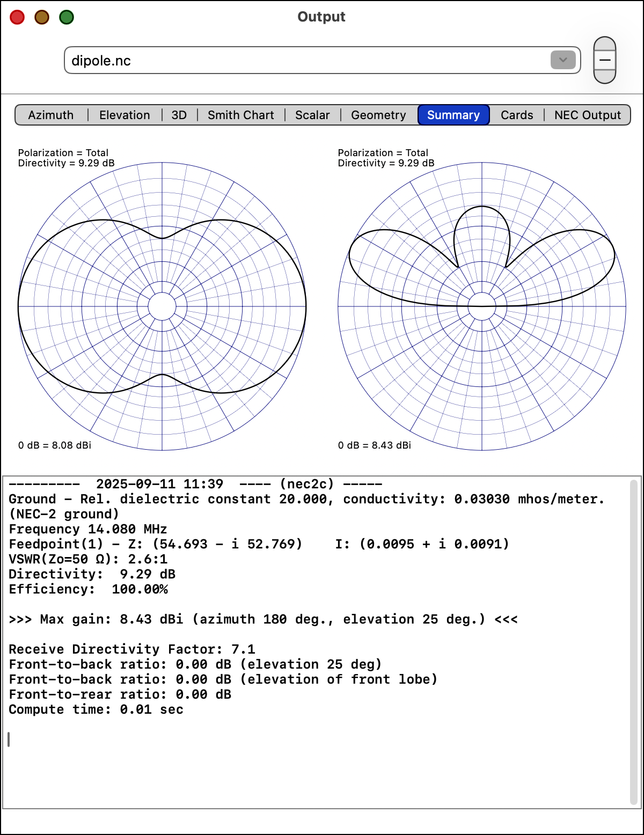Click the left azimuth polar plot
This screenshot has height=835, width=644.
tap(162, 306)
